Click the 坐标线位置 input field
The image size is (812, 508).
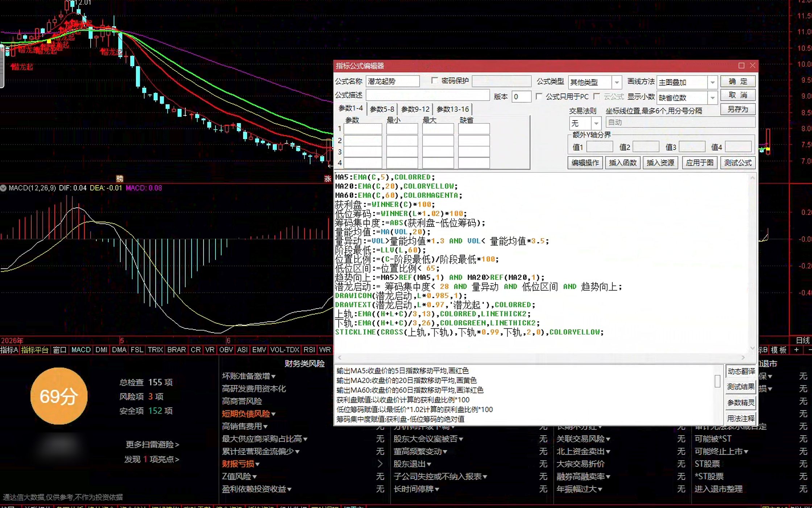coord(680,122)
